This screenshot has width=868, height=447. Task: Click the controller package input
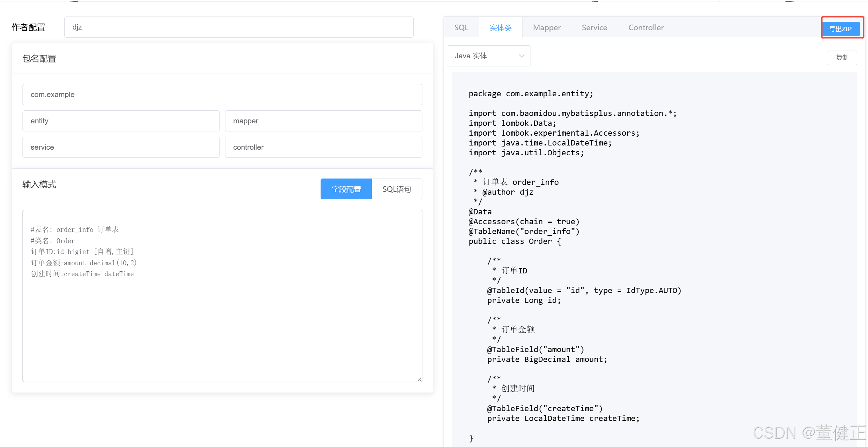coord(323,147)
